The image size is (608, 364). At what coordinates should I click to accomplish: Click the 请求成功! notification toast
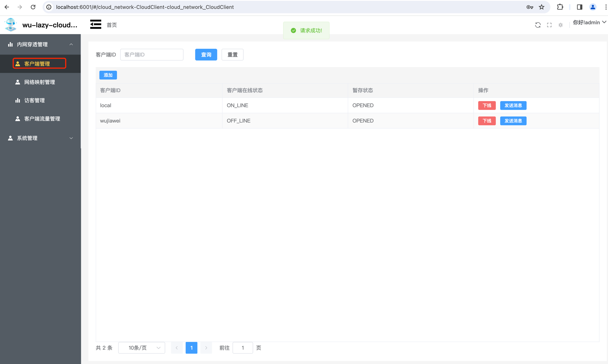306,30
